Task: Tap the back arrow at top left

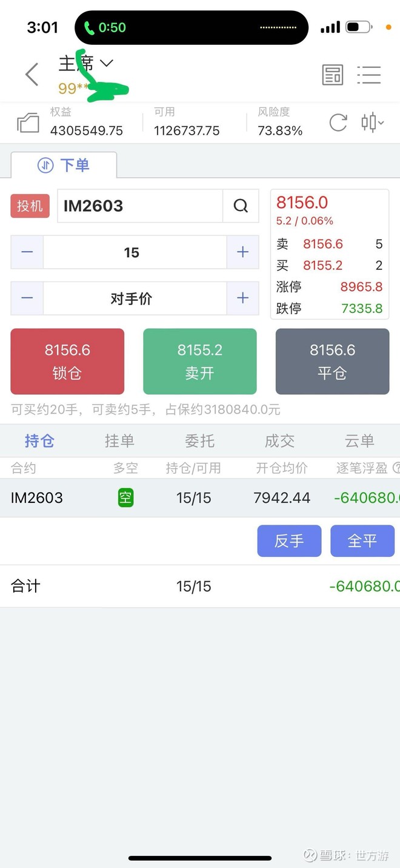Action: 30,74
